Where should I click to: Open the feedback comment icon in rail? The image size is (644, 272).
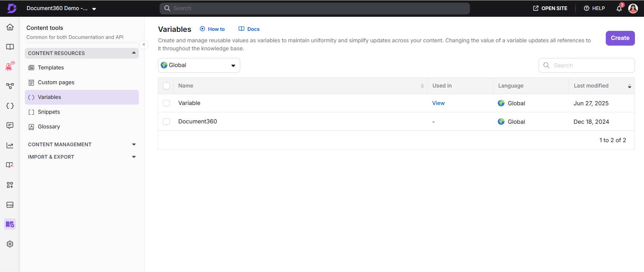10,125
